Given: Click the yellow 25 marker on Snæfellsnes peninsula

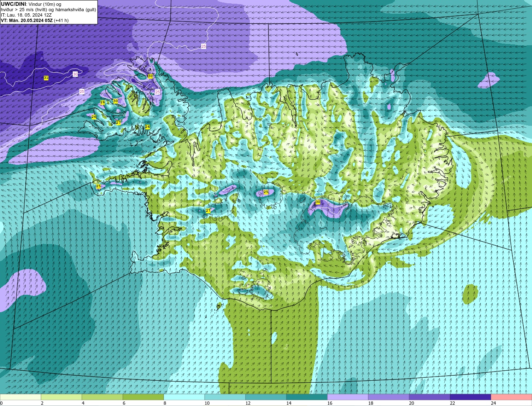Looking at the screenshot, I should coord(99,186).
